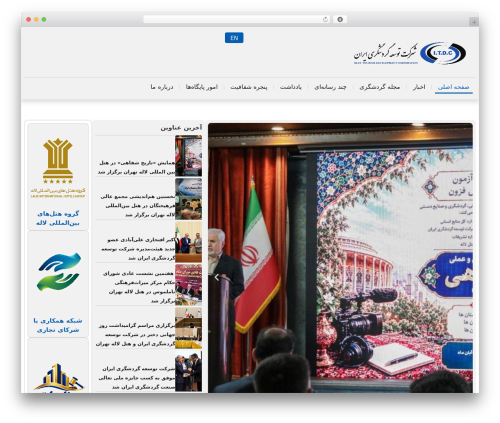Open a new browser tab with the plus button
Viewport: 500px width, 423px height.
(x=474, y=22)
